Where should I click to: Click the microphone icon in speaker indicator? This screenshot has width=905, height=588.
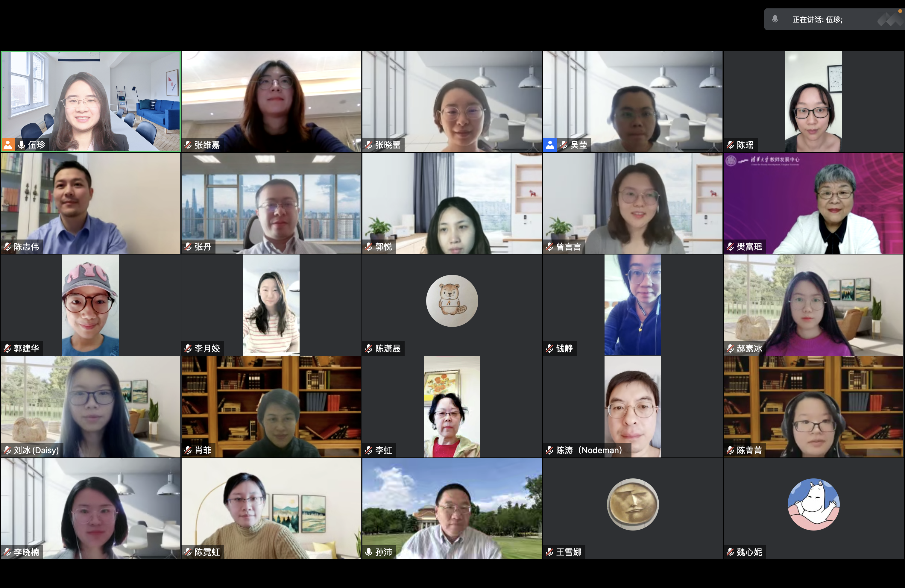click(x=775, y=19)
